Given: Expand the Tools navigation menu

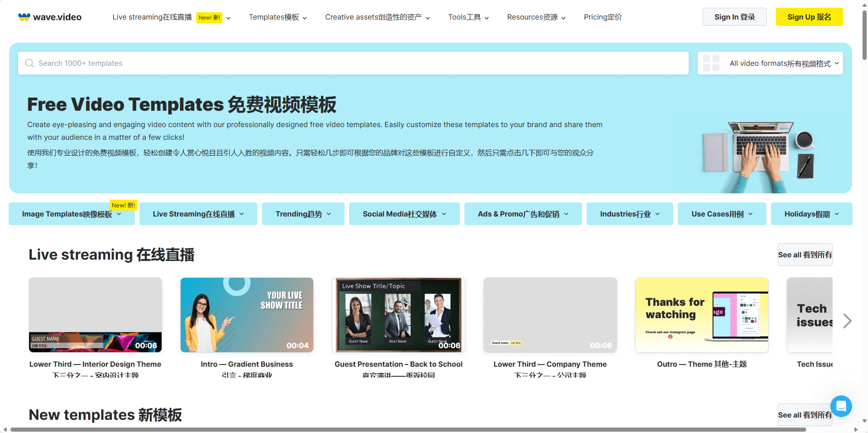Looking at the screenshot, I should click(469, 17).
